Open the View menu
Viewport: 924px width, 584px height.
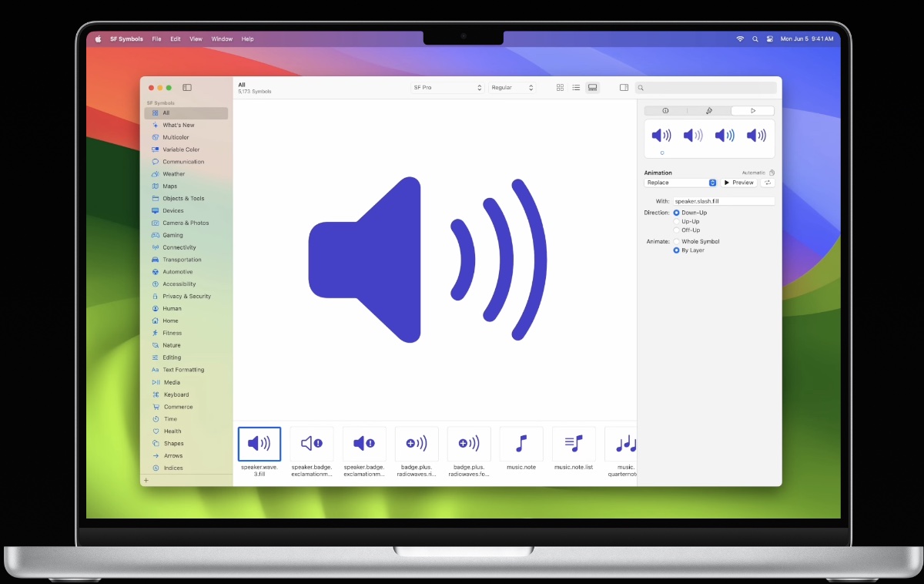196,39
